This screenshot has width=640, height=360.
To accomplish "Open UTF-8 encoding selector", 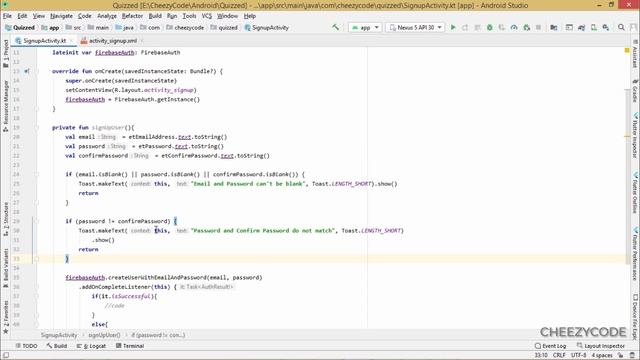I will [x=578, y=356].
